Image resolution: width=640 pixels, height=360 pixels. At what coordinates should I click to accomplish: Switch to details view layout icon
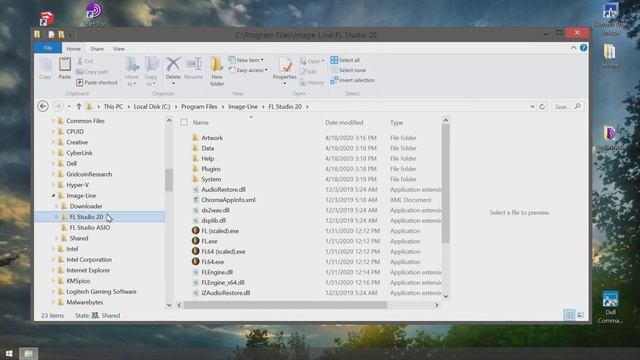569,315
